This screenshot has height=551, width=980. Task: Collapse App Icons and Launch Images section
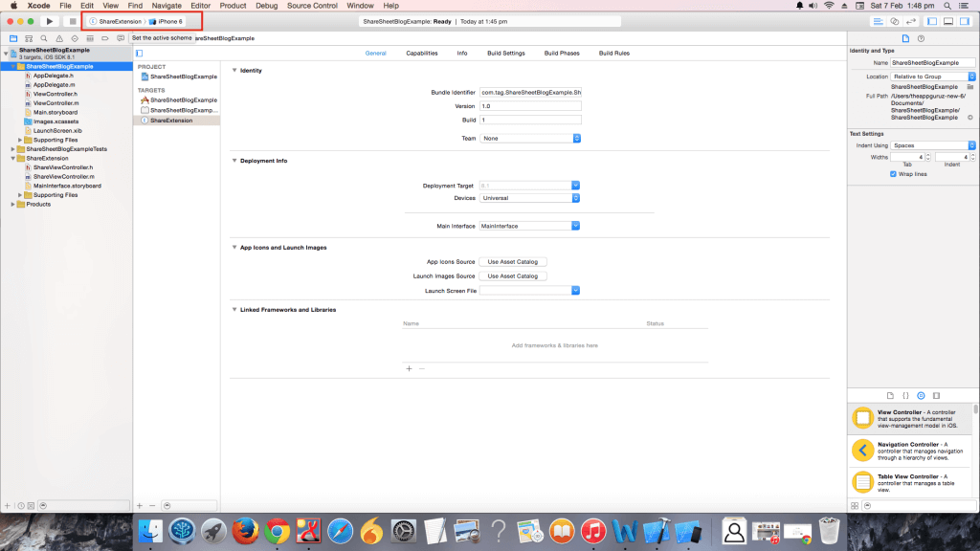coord(234,248)
